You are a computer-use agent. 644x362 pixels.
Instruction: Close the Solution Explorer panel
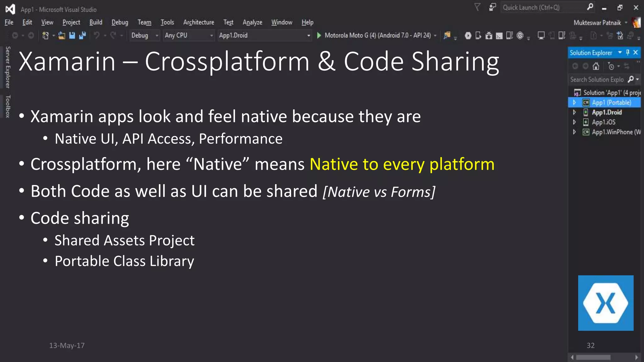636,52
